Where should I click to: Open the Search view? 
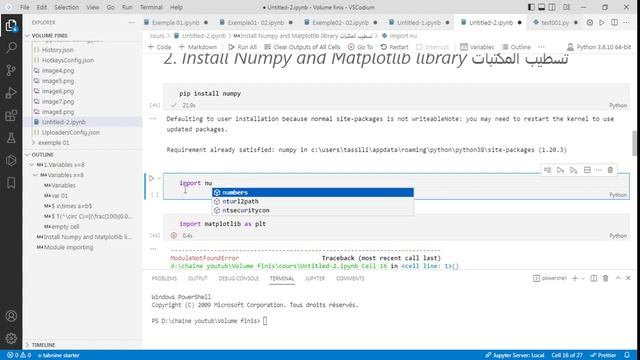11,48
